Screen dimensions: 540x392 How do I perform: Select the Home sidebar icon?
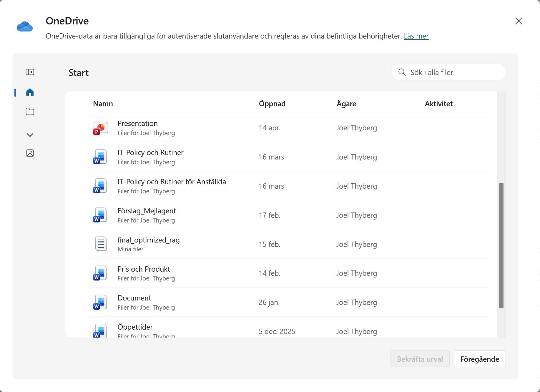coord(30,92)
